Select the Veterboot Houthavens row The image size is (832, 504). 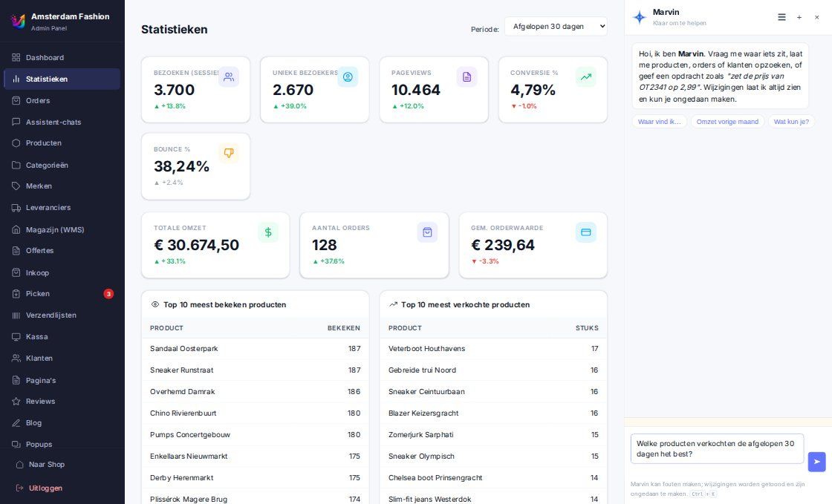(493, 349)
